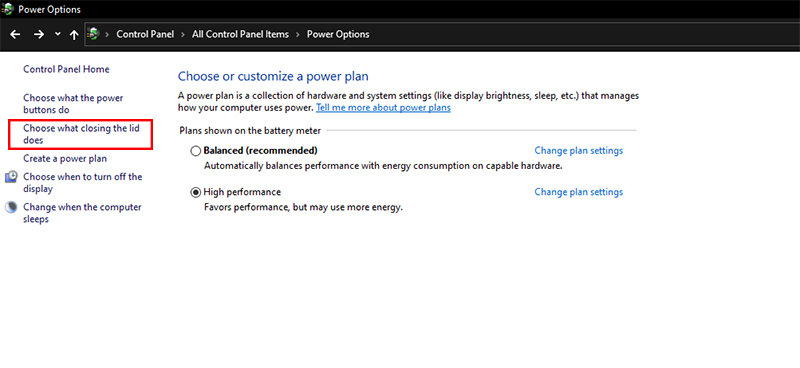Navigate to the All Control Panel Items breadcrumb

click(240, 34)
